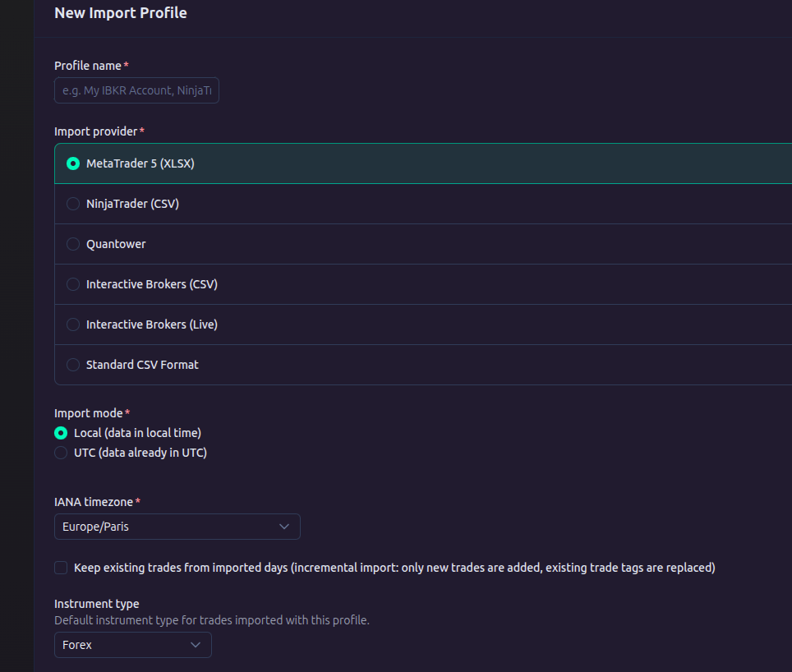Click the Import provider label

coord(96,131)
